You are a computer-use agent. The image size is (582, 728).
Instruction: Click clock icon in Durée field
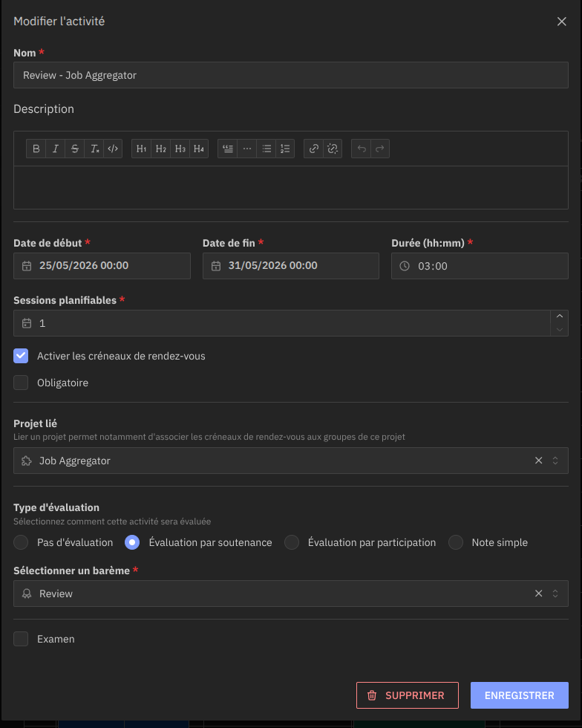tap(405, 266)
